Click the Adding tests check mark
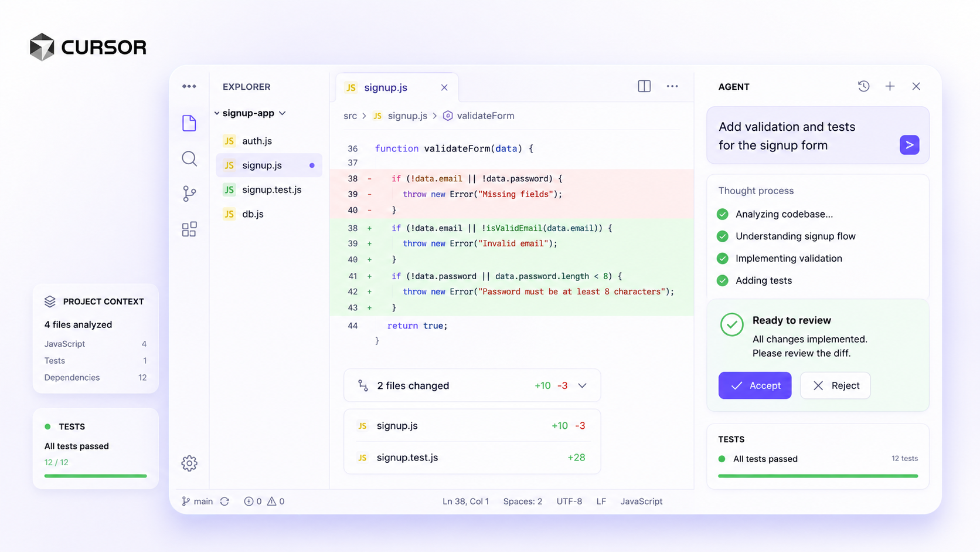 (723, 281)
